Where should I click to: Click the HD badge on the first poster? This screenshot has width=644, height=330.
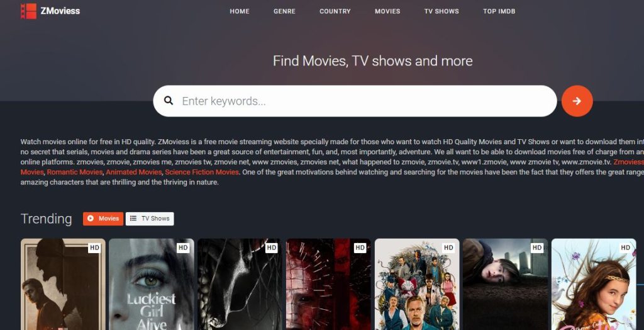click(x=94, y=247)
